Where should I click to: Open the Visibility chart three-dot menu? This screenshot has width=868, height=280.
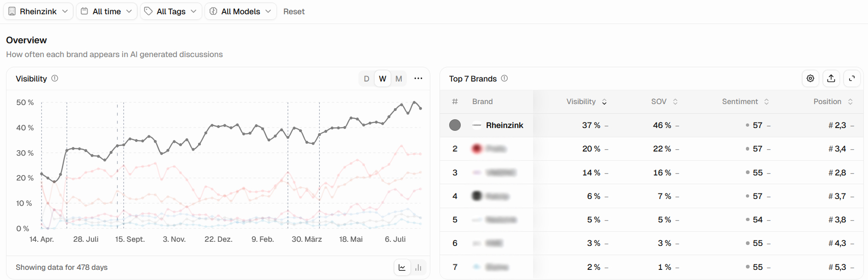[x=418, y=78]
